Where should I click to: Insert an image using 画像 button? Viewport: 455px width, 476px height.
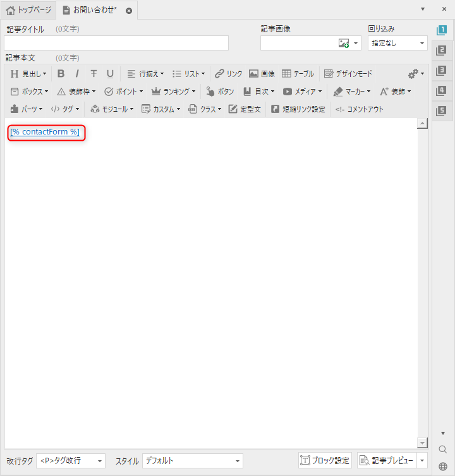pos(262,74)
